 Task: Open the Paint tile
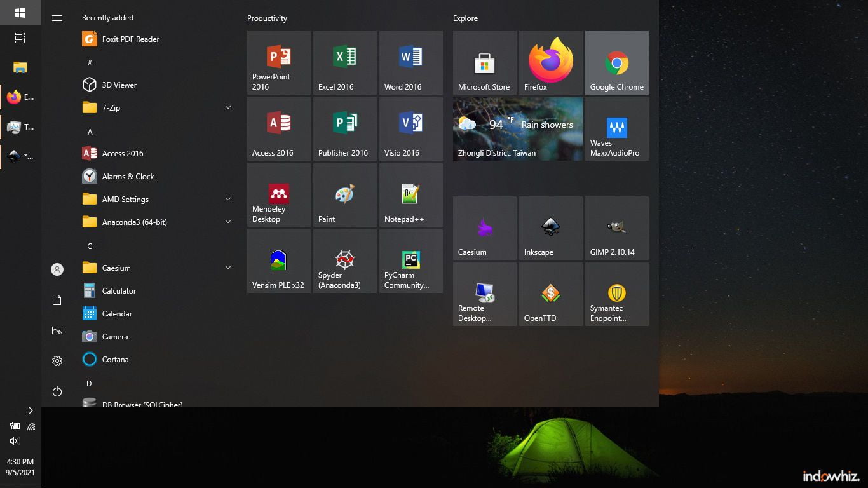coord(345,195)
